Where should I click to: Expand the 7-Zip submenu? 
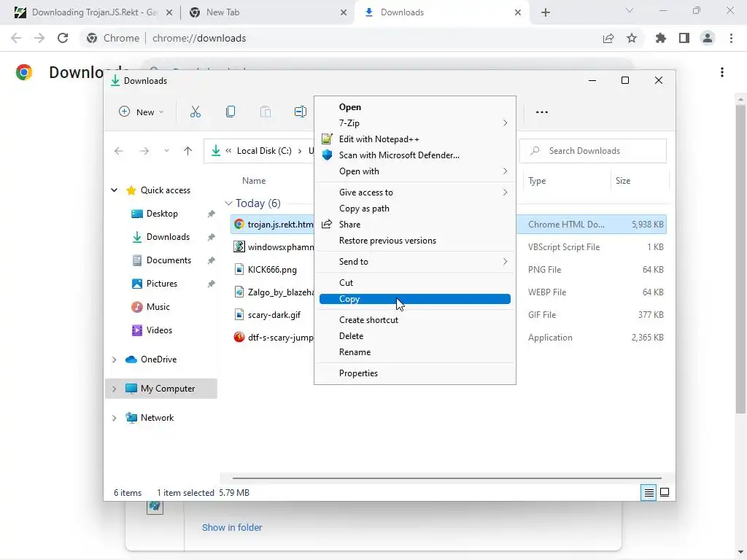point(414,122)
